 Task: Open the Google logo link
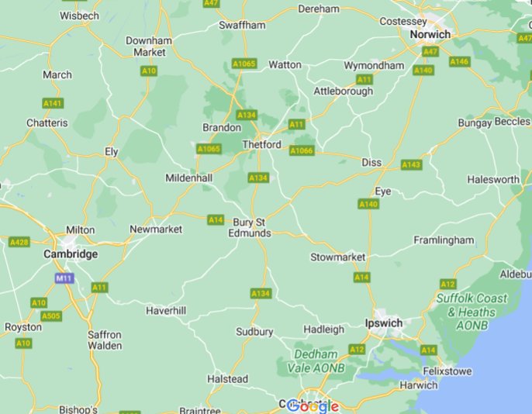click(313, 406)
